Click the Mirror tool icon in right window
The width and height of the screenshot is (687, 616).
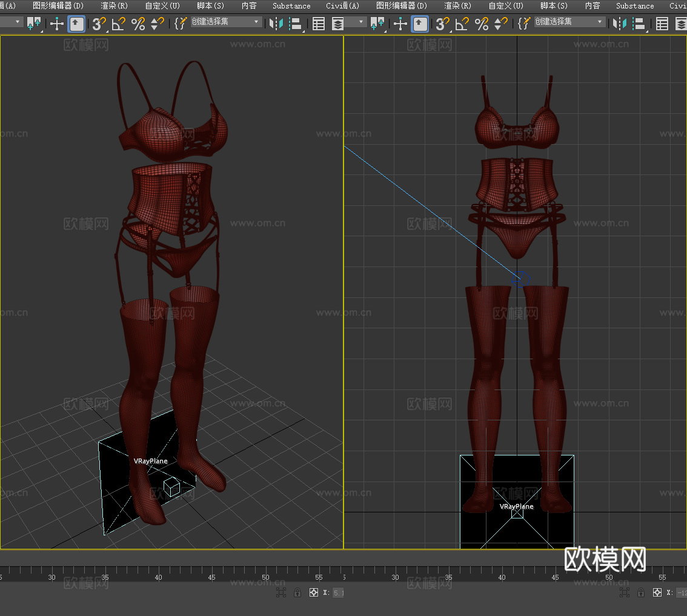click(620, 24)
